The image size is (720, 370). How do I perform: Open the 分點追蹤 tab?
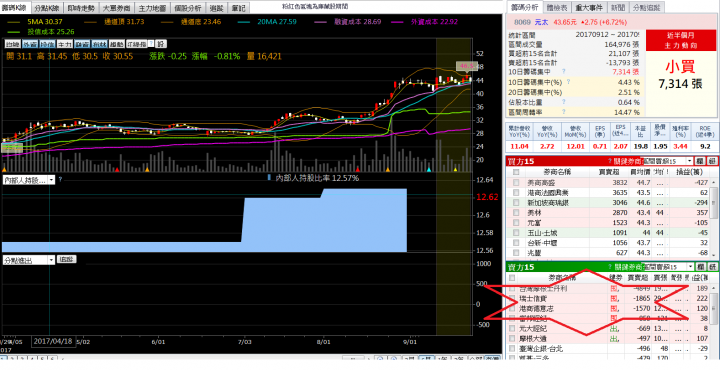[x=646, y=7]
